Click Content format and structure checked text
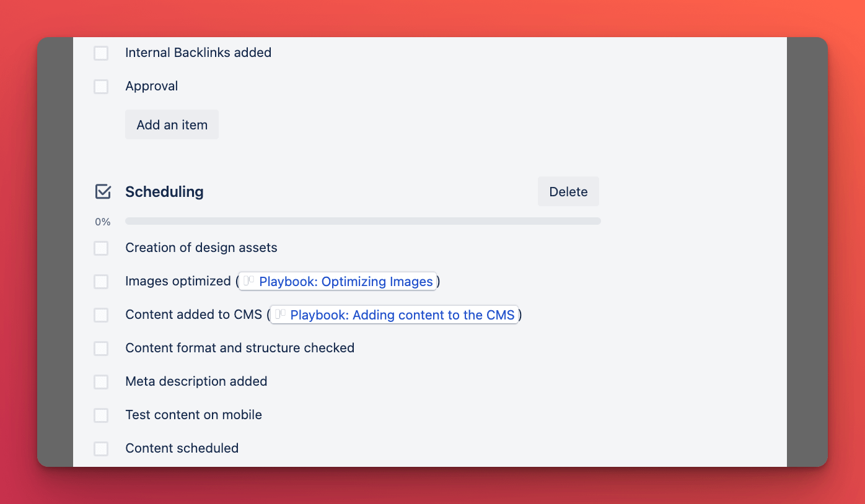 coord(240,348)
